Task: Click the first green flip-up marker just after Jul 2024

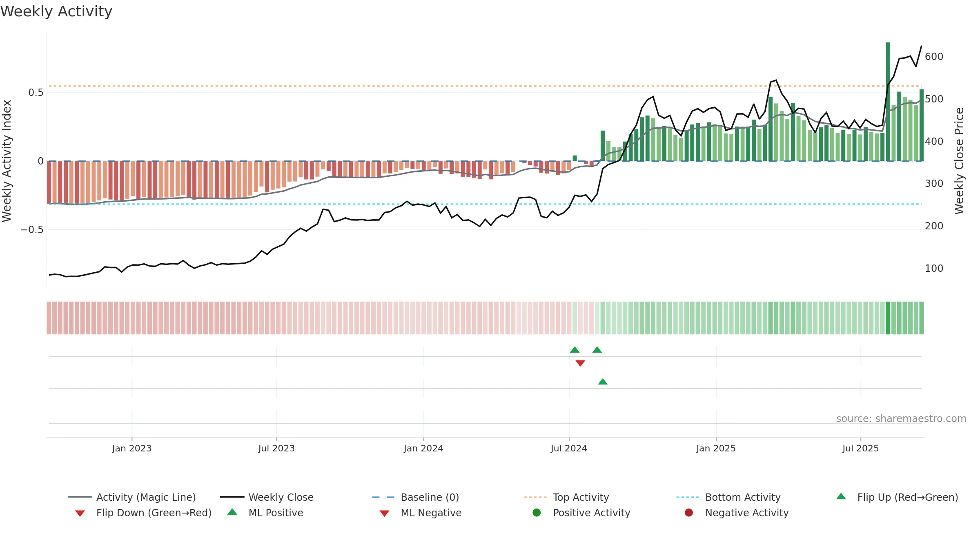Action: point(575,350)
